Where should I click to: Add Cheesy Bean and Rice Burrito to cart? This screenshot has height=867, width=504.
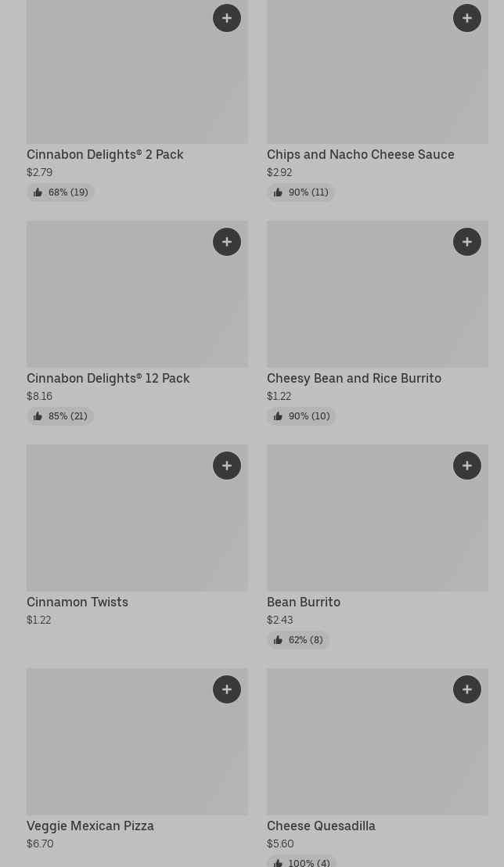click(467, 242)
